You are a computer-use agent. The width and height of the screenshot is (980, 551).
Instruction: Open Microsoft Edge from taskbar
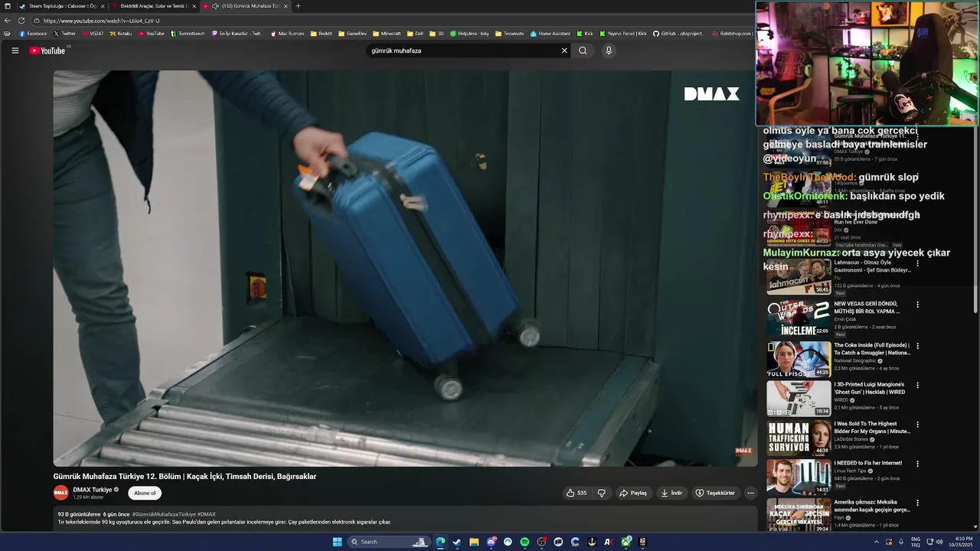[x=440, y=542]
